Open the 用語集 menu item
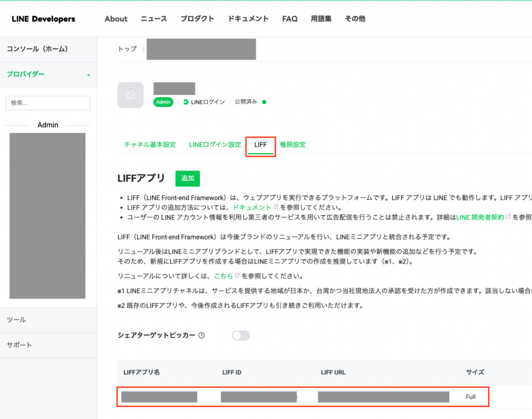The height and width of the screenshot is (419, 532). pos(321,19)
